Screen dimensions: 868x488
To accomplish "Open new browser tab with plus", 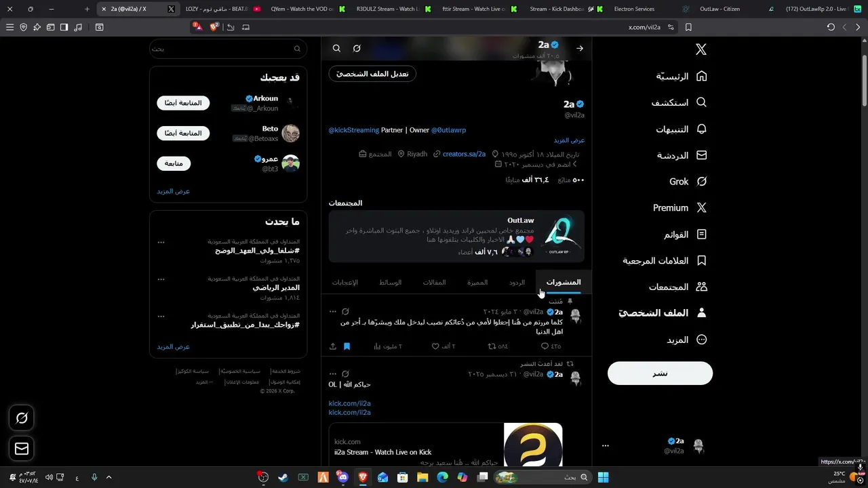I will pos(87,9).
